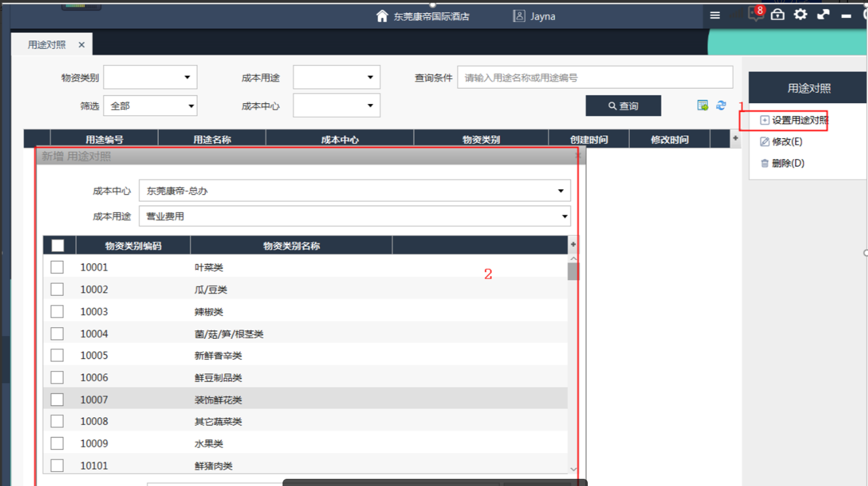The image size is (868, 486).
Task: Open the 物资类别 dropdown
Action: coord(150,77)
